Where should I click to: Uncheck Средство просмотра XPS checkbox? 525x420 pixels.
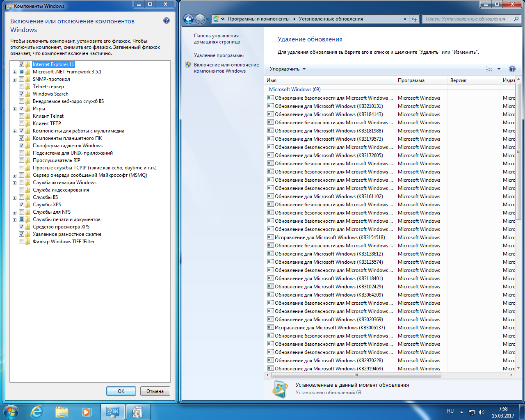(x=21, y=227)
